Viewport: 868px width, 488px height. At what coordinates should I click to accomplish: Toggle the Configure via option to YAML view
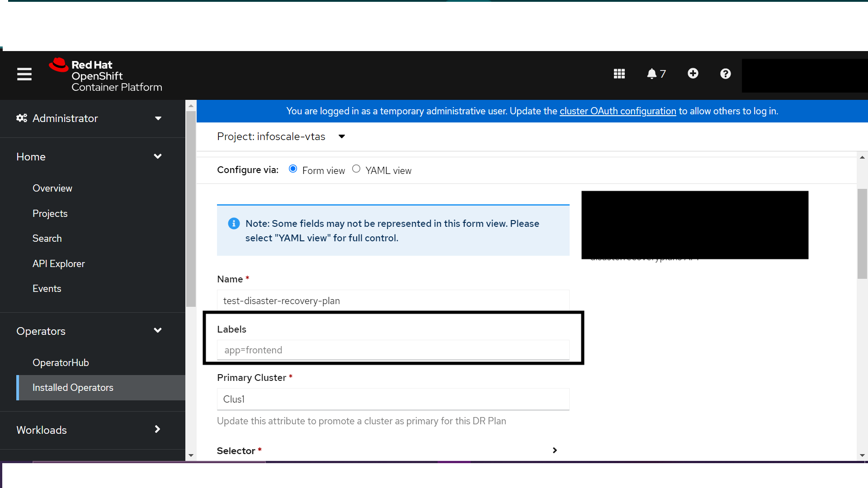pyautogui.click(x=356, y=169)
